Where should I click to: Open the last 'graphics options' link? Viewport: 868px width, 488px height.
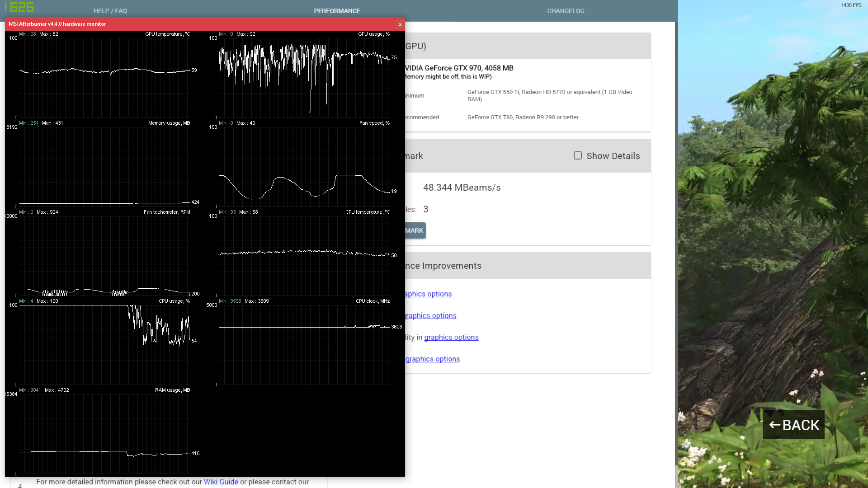click(x=433, y=359)
